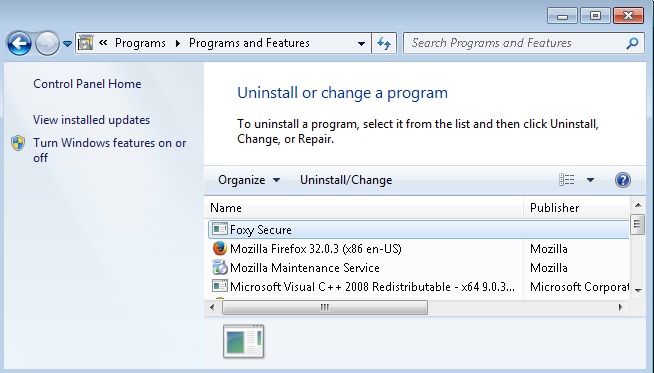
Task: Click the search magnifier icon
Action: (x=632, y=43)
